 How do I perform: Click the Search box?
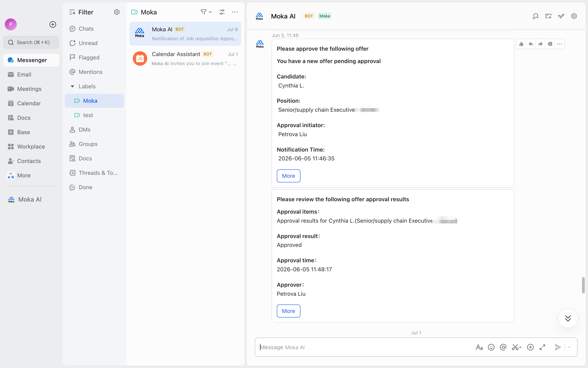[31, 42]
